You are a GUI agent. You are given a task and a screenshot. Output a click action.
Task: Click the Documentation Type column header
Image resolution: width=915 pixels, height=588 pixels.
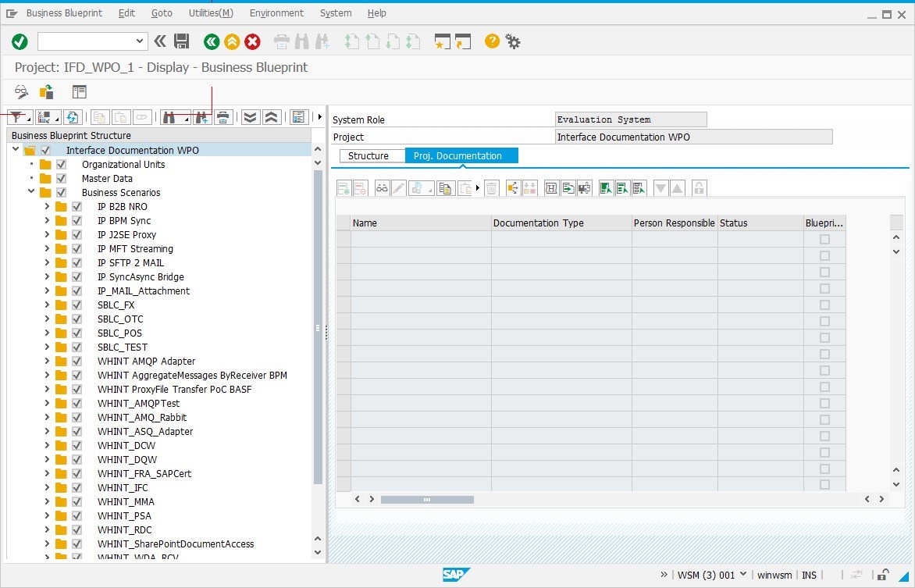pos(561,223)
